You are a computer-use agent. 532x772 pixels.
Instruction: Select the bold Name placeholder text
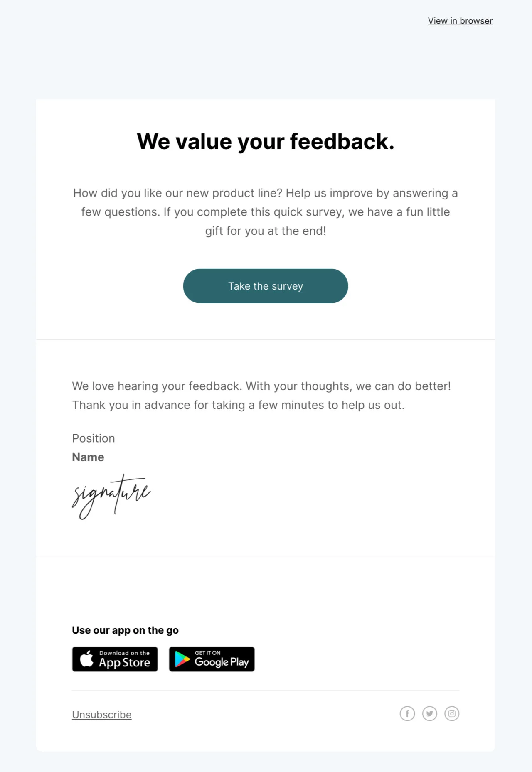coord(88,457)
